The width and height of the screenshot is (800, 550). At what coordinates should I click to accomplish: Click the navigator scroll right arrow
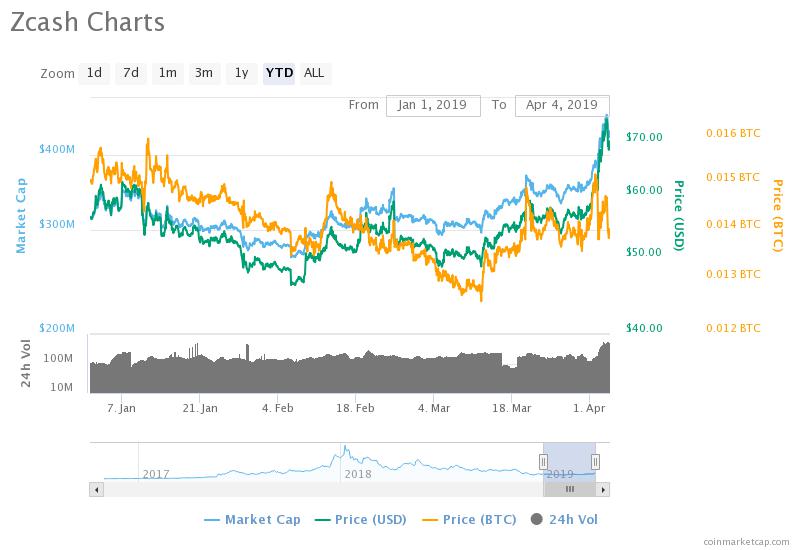(603, 490)
